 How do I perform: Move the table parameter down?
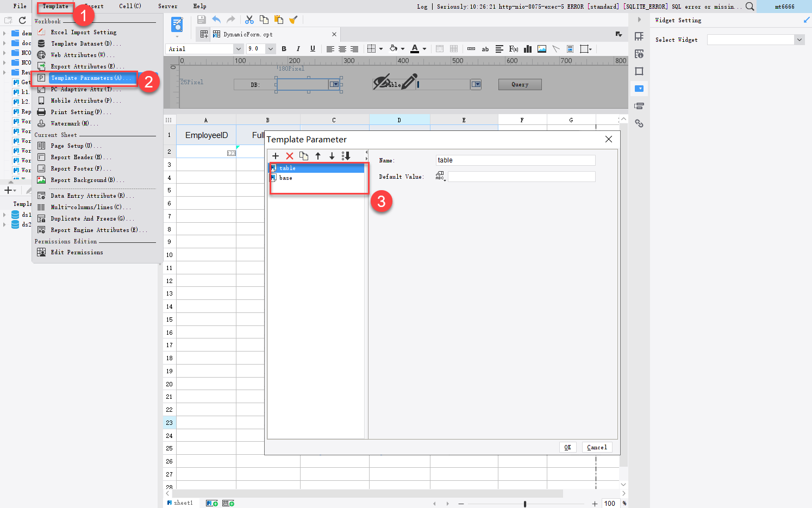(x=332, y=156)
